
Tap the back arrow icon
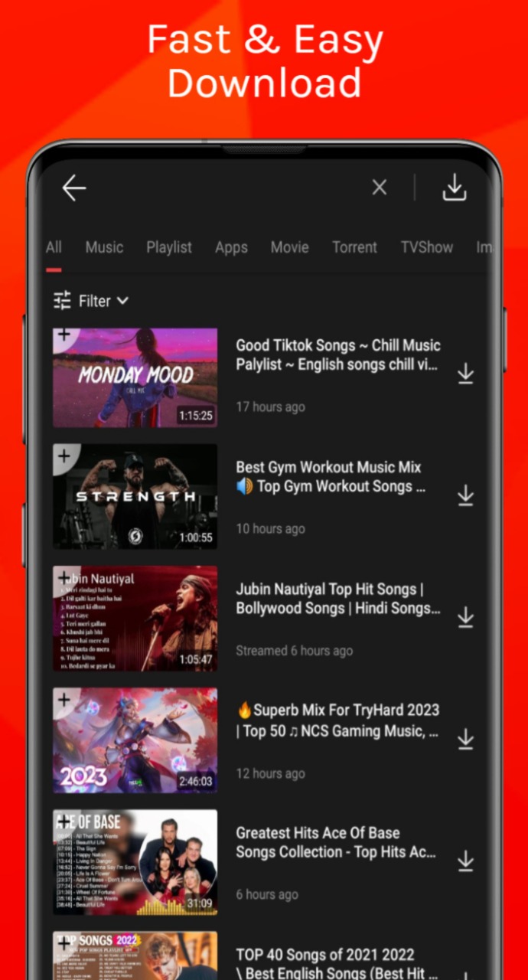coord(73,188)
